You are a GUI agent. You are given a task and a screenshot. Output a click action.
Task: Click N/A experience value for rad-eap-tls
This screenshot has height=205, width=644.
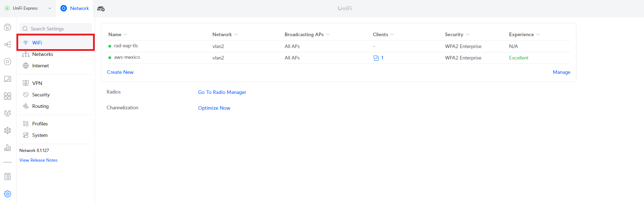513,46
